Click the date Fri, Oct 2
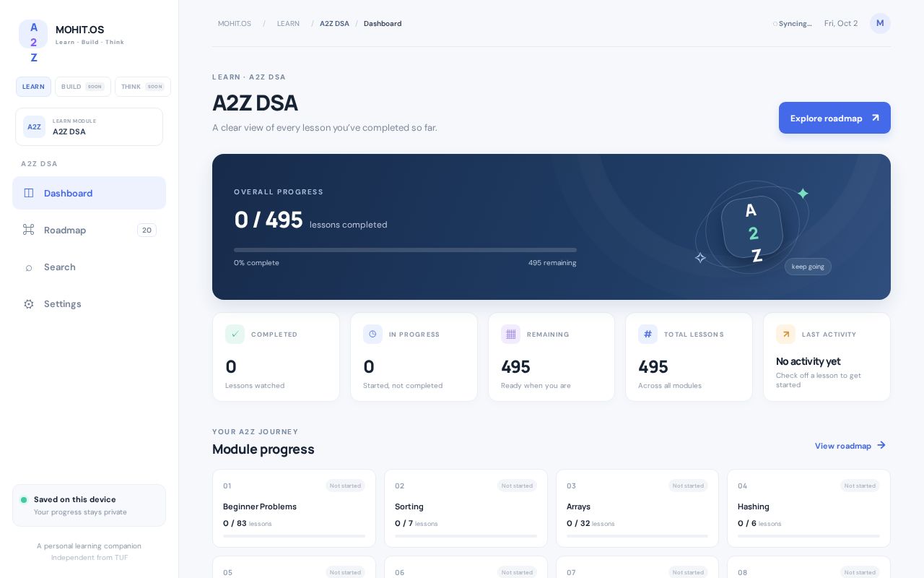This screenshot has height=578, width=924. 841,24
